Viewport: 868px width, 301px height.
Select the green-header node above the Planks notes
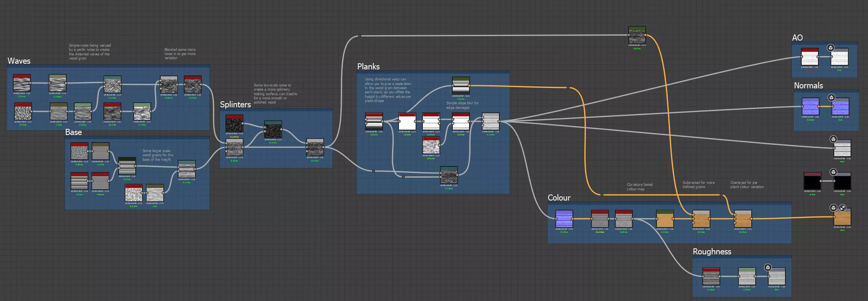pos(461,86)
